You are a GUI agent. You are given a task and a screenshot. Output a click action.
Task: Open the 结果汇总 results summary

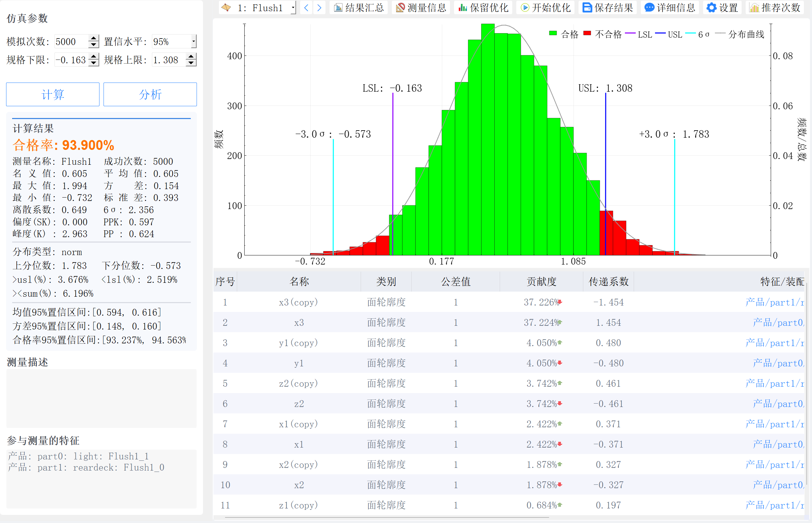(359, 7)
